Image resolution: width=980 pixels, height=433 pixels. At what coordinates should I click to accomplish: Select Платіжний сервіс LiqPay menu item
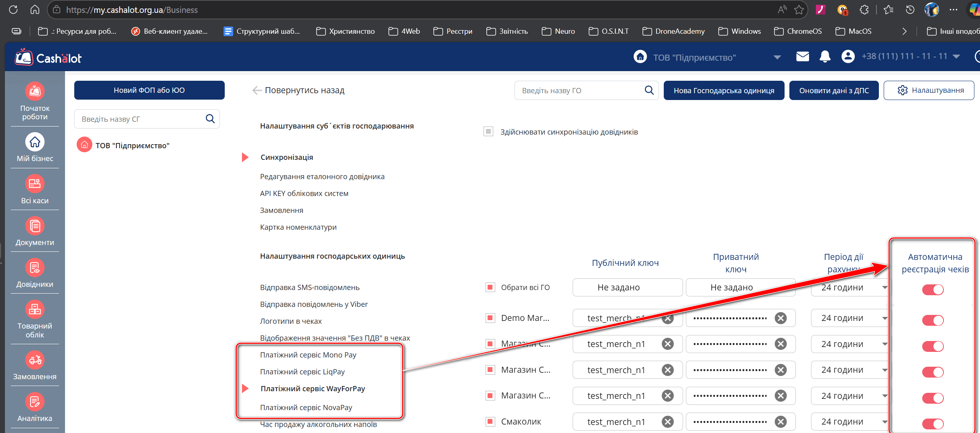point(302,372)
